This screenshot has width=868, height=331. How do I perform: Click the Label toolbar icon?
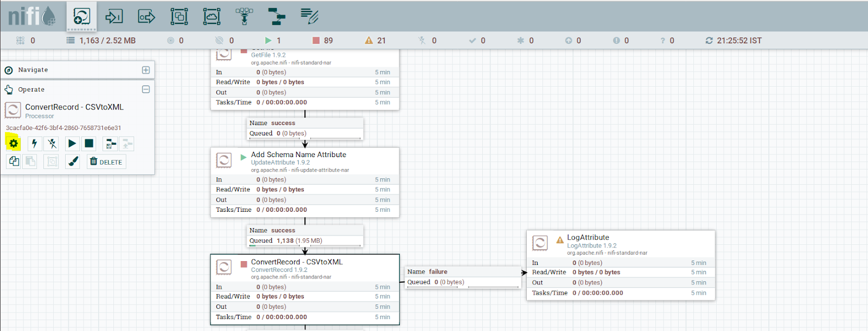coord(309,16)
